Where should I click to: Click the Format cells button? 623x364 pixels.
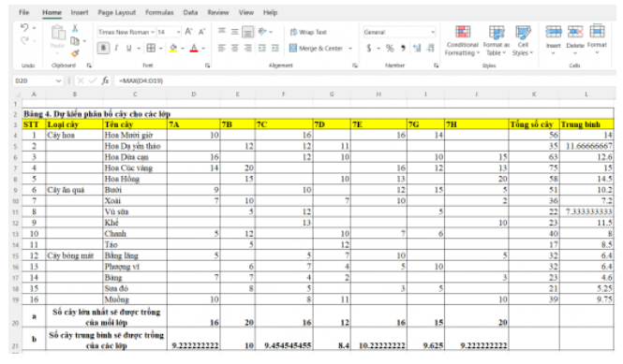(597, 39)
